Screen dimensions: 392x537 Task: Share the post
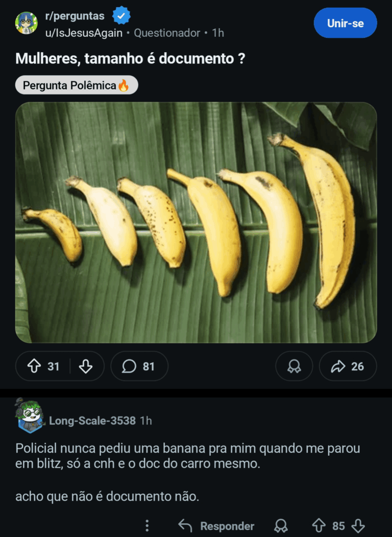[x=348, y=366]
